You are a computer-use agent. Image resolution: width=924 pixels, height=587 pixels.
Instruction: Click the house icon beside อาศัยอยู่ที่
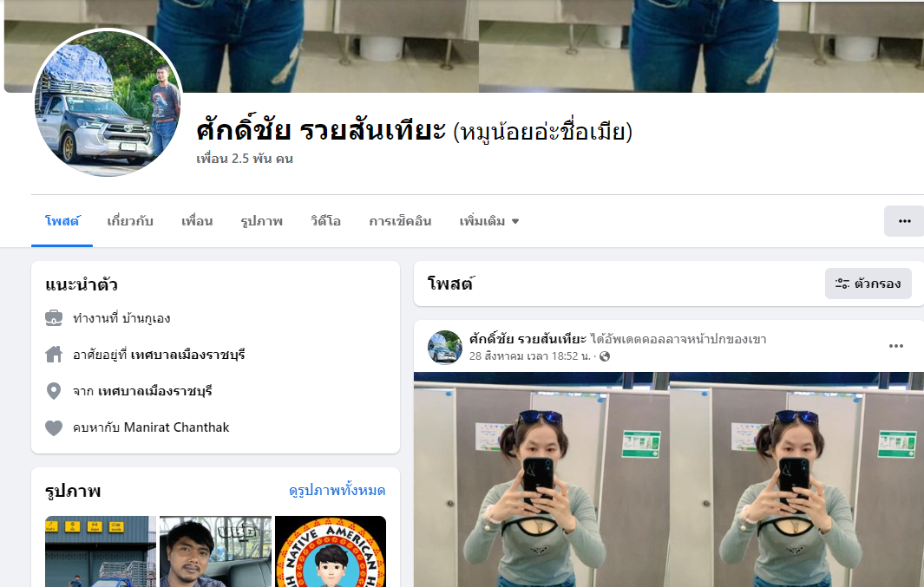coord(54,355)
